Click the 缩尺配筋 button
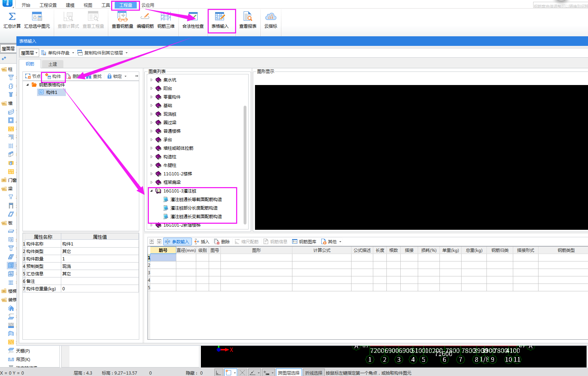 click(247, 242)
